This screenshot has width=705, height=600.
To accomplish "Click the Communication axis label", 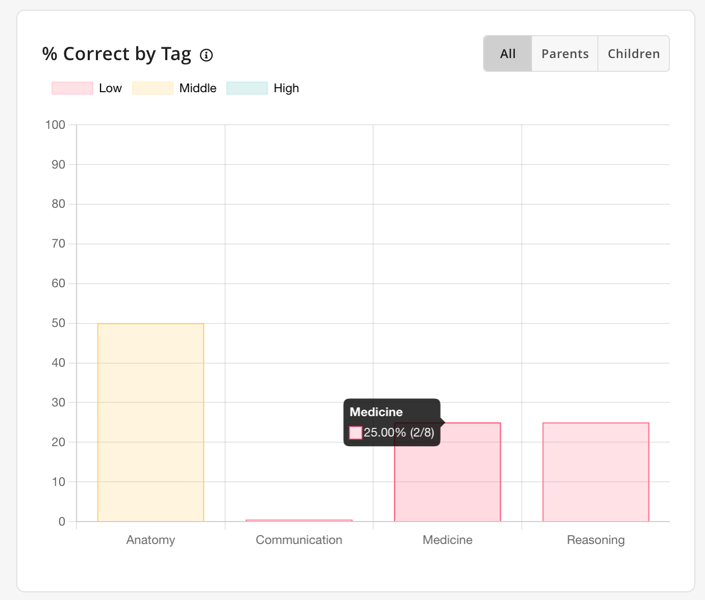I will coord(299,540).
